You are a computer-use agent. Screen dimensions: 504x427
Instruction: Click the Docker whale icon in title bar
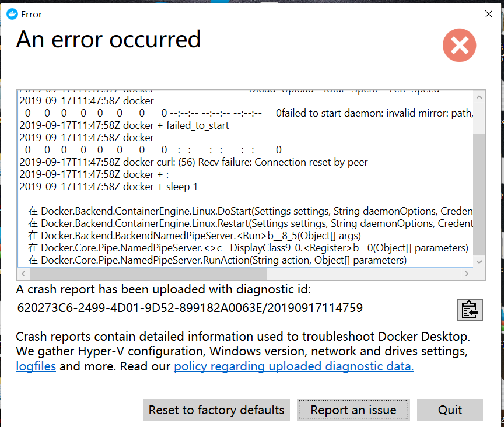(x=12, y=15)
